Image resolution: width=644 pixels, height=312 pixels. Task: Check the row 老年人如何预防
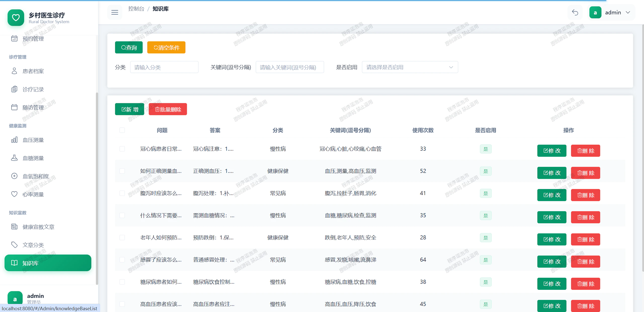(x=122, y=238)
